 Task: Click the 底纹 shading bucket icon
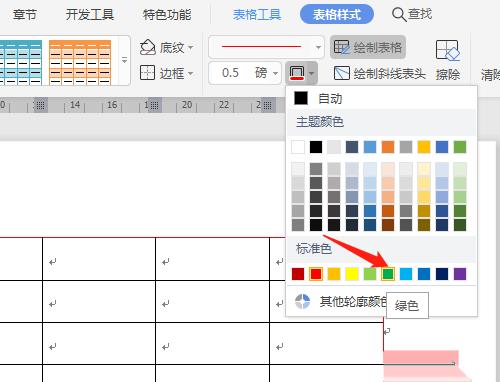tap(148, 47)
